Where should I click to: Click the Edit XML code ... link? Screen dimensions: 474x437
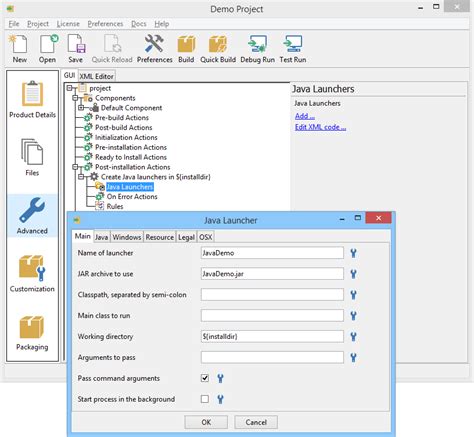(320, 127)
